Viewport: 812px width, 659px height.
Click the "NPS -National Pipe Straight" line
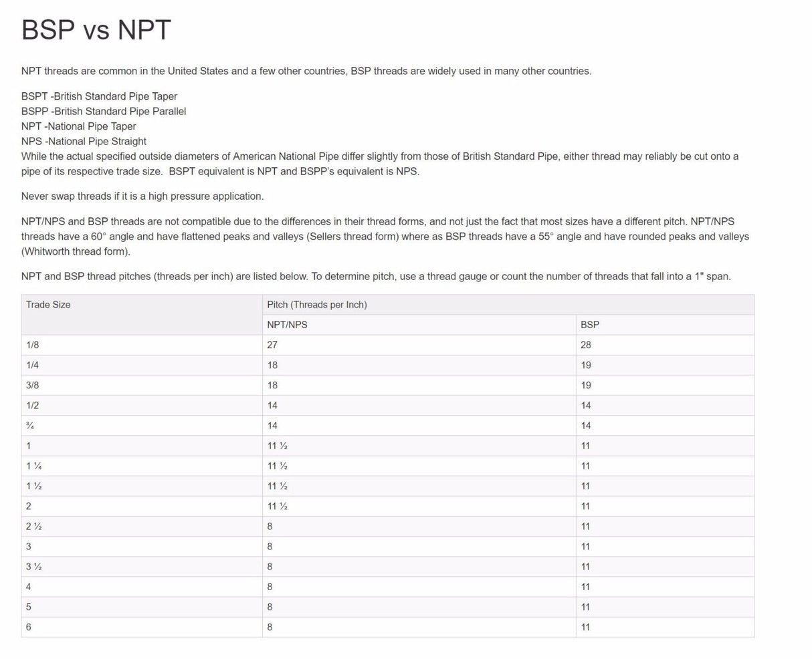point(84,141)
